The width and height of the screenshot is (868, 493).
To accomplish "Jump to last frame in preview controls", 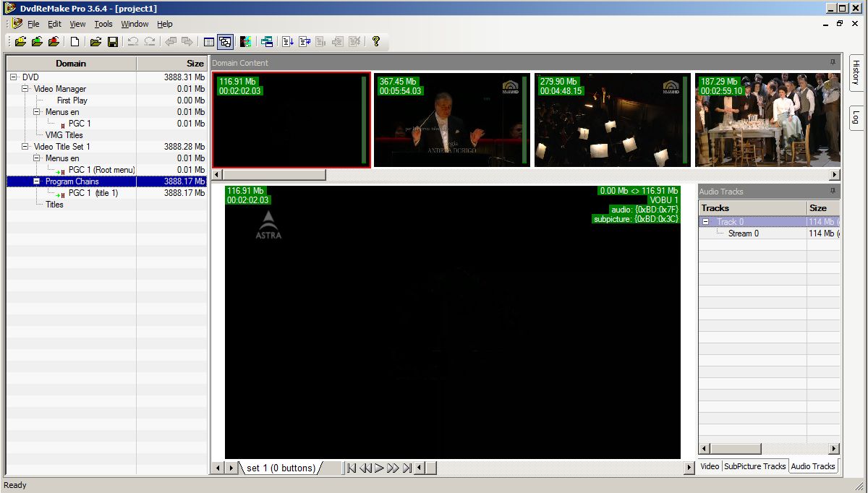I will coord(407,468).
